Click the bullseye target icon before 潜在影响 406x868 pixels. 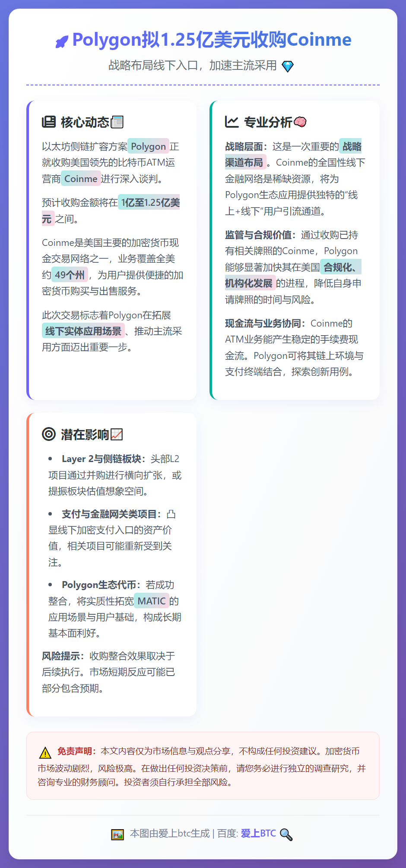click(49, 434)
